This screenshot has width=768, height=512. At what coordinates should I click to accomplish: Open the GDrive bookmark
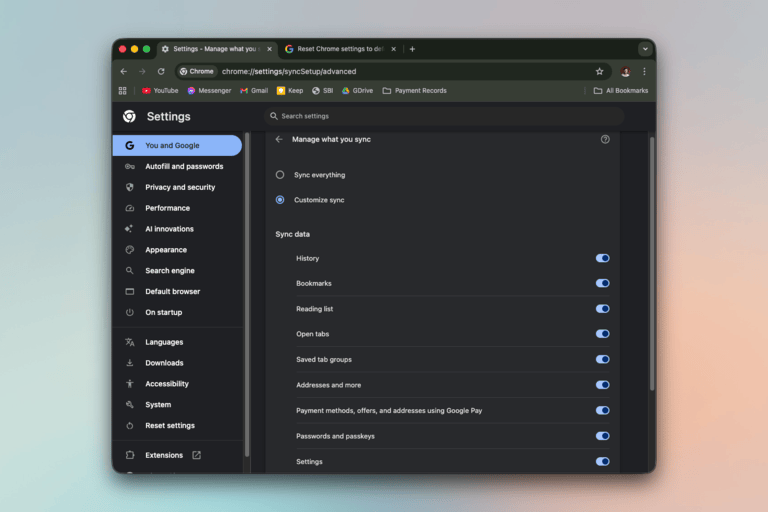point(357,91)
